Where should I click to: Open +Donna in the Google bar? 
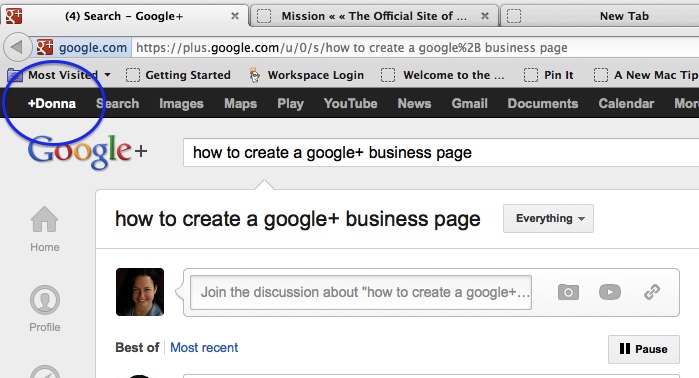[x=52, y=103]
